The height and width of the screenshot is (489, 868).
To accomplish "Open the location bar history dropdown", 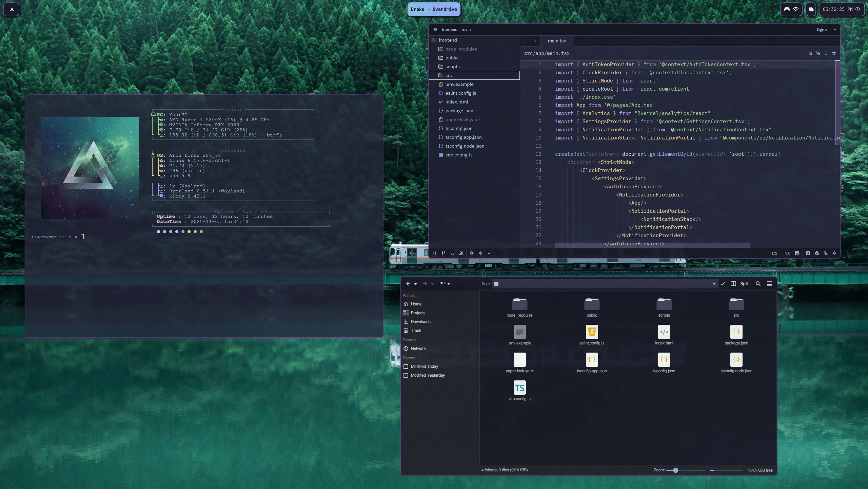I will tap(714, 284).
